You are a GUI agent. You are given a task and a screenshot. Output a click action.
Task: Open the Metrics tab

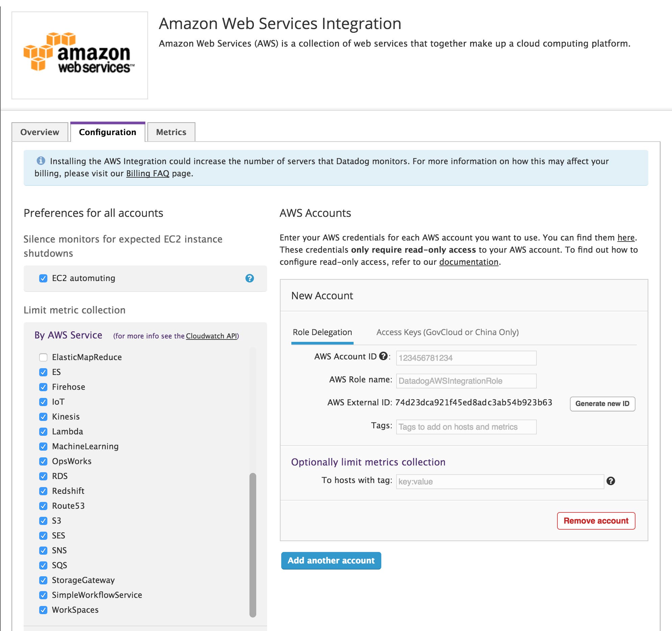pyautogui.click(x=171, y=132)
